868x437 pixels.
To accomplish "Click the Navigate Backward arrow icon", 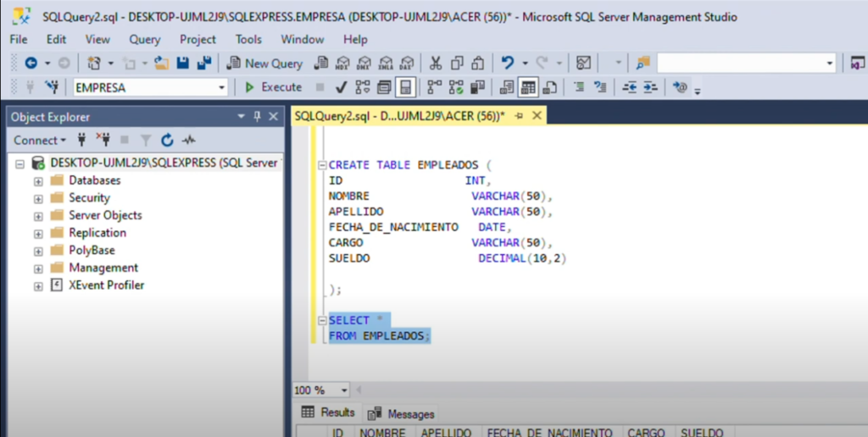I will tap(31, 64).
